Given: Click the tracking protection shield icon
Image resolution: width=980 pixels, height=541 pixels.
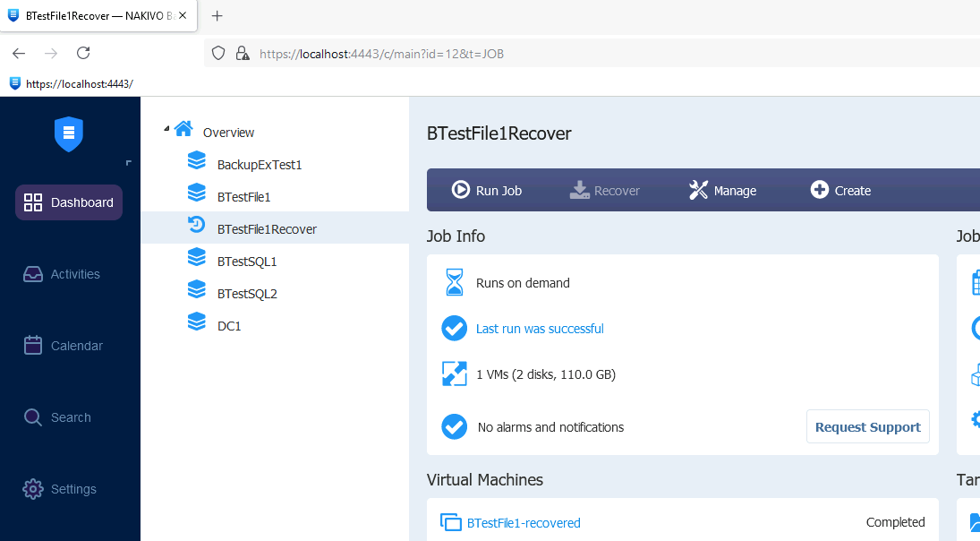Looking at the screenshot, I should (218, 53).
